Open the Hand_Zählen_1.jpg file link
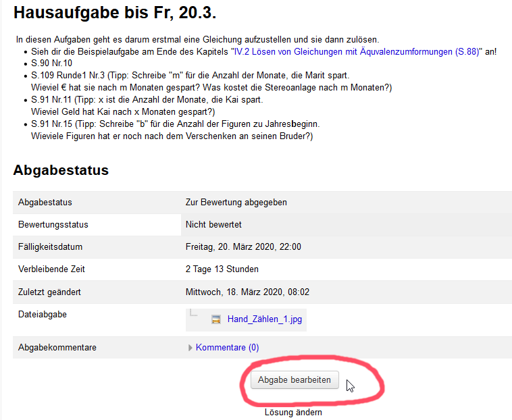This screenshot has height=420, width=512. [264, 319]
